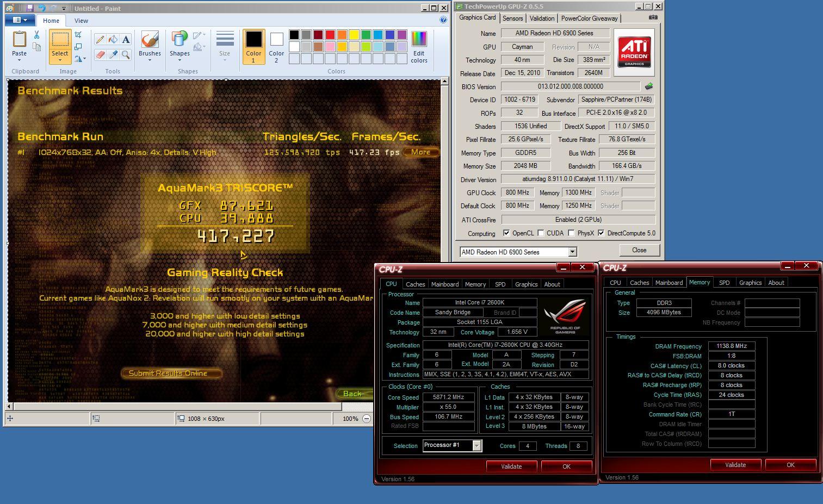Click Paint's resize and skew icon
Viewport: 823px width, 504px height.
78,47
